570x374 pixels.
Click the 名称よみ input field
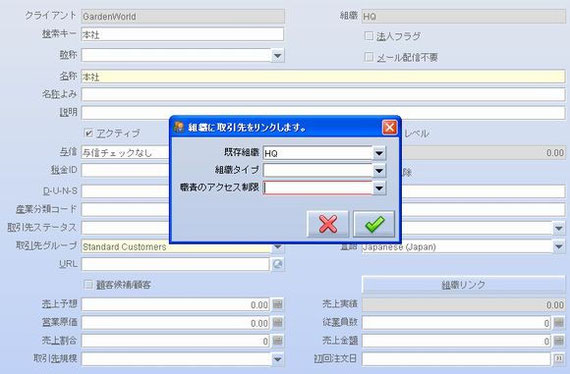(x=323, y=94)
